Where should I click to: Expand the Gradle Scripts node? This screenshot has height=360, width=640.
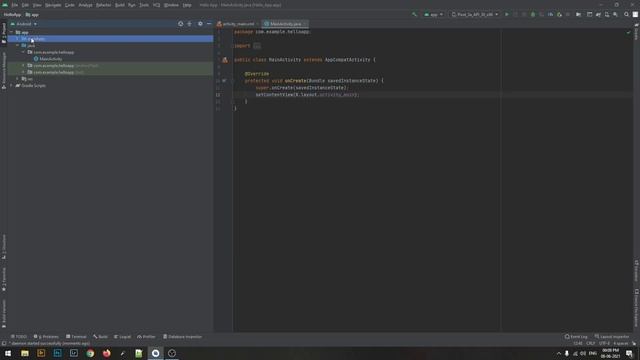pyautogui.click(x=11, y=86)
